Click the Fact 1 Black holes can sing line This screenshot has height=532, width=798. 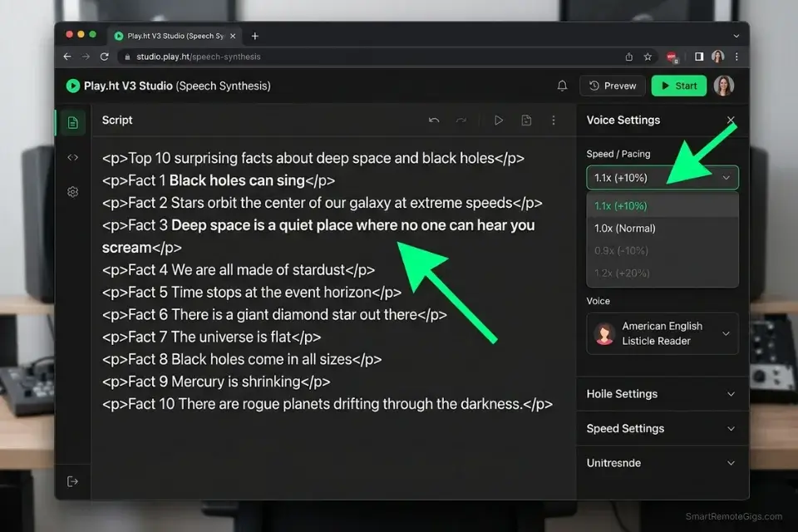[219, 180]
